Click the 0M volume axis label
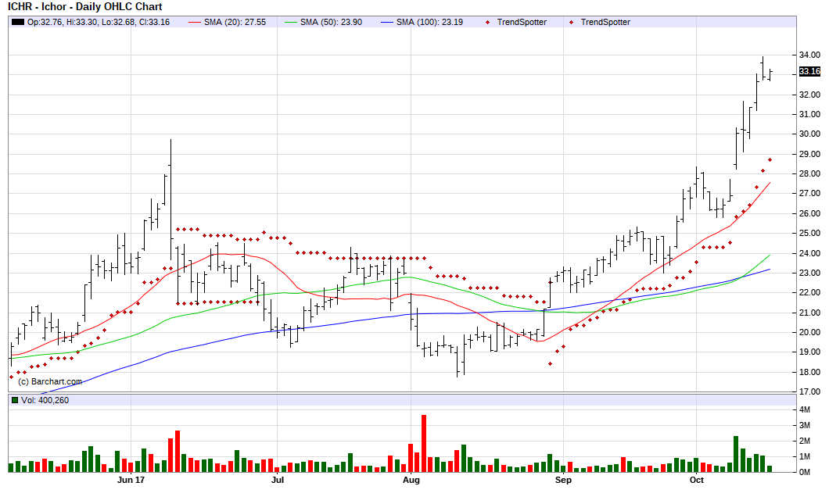Viewport: 829px width, 504px height. (804, 472)
